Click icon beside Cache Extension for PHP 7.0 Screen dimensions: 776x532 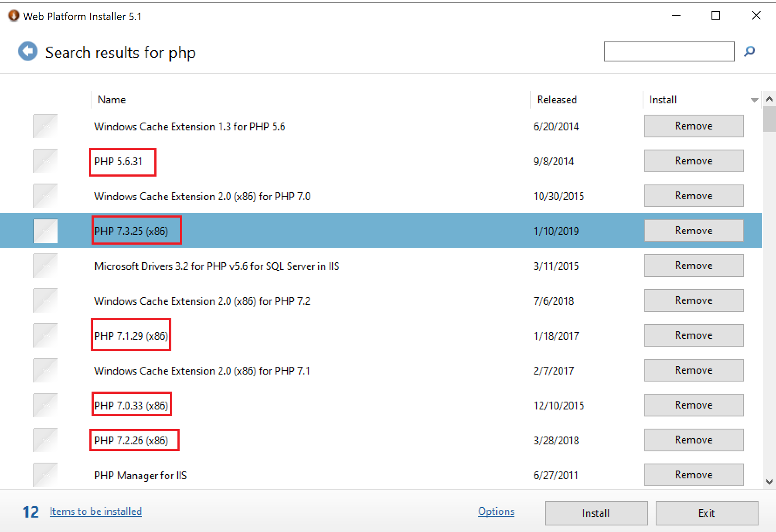(x=45, y=196)
